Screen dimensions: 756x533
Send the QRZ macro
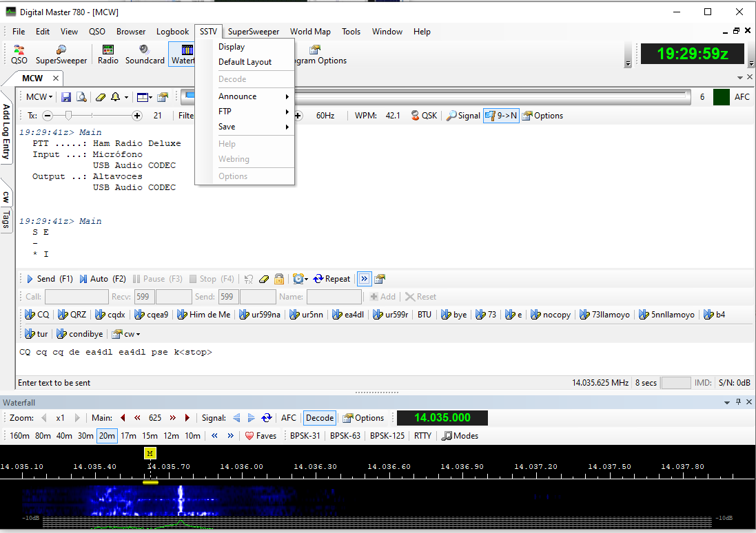click(x=72, y=315)
